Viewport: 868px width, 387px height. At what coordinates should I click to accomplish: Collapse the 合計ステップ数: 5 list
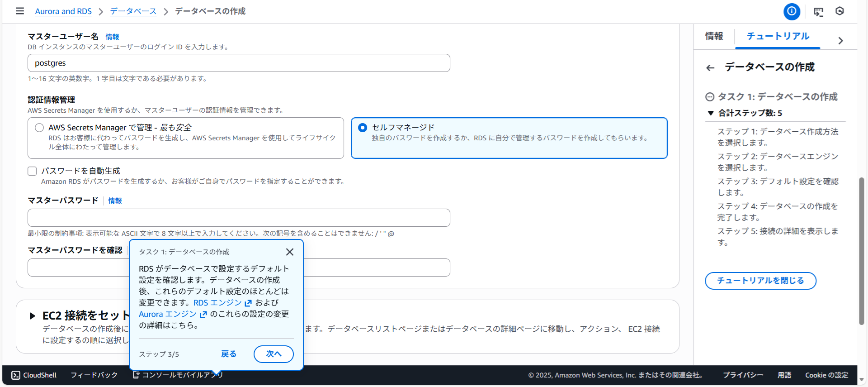pos(711,113)
